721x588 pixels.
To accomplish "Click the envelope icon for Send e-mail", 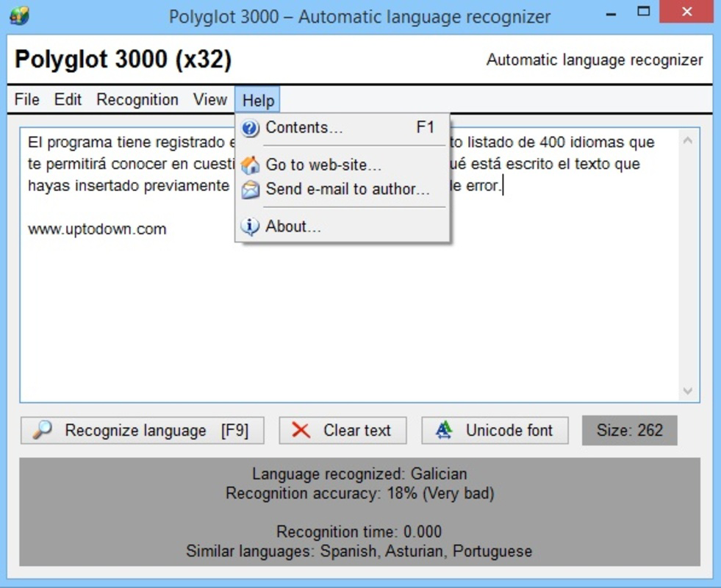I will [250, 190].
